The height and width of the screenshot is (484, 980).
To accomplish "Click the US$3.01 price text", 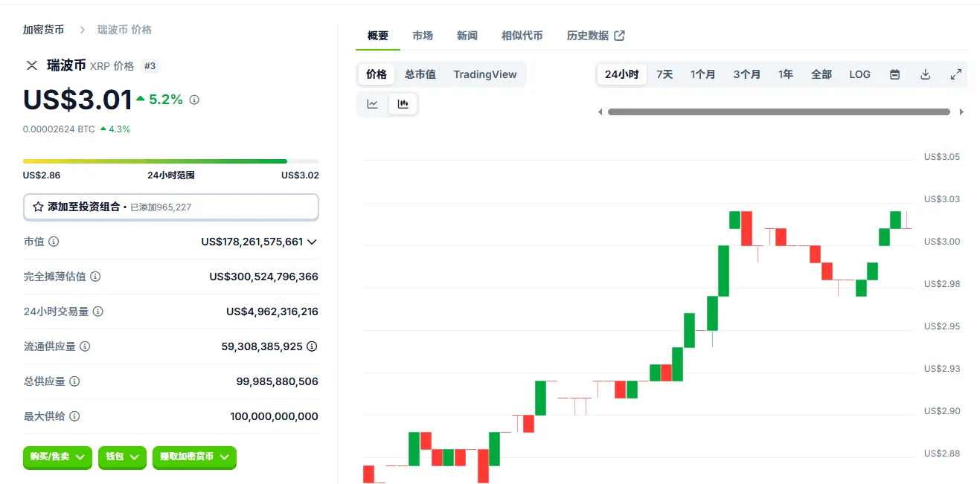I will (77, 100).
